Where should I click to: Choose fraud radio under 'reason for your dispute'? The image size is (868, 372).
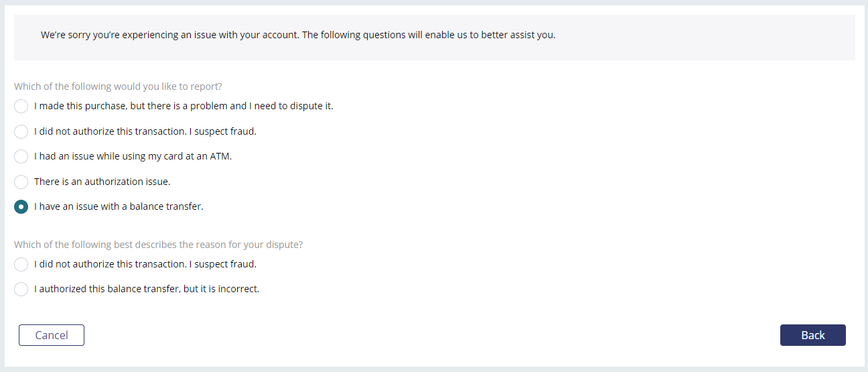pyautogui.click(x=21, y=265)
